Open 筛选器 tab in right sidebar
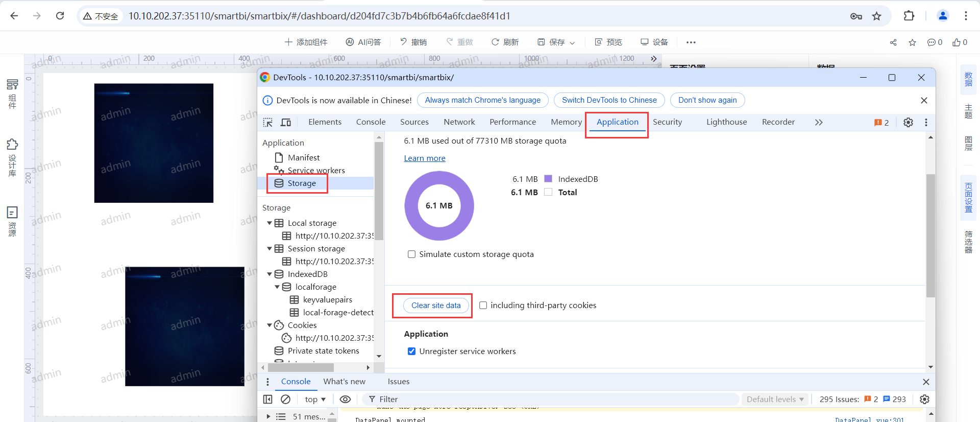Viewport: 980px width, 422px height. [968, 242]
